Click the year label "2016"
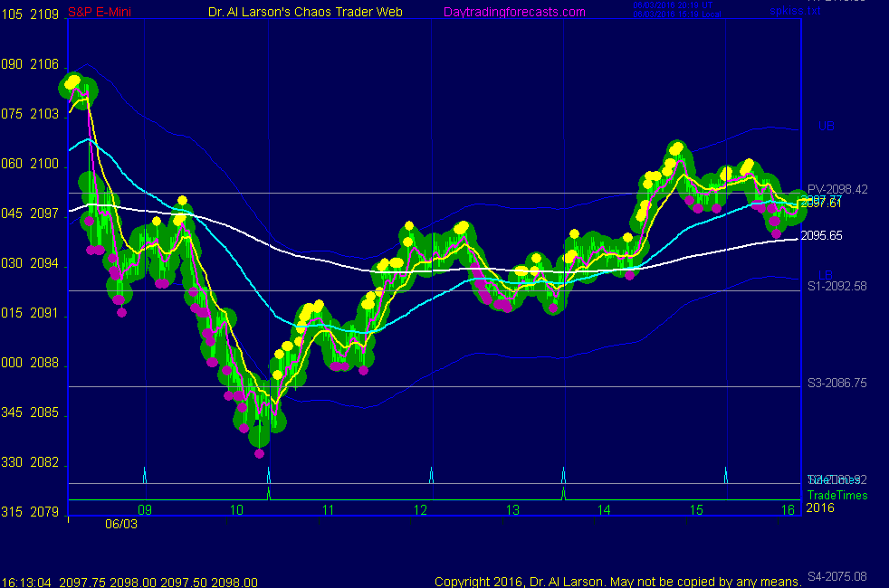Viewport: 889px width, 588px height. click(820, 507)
